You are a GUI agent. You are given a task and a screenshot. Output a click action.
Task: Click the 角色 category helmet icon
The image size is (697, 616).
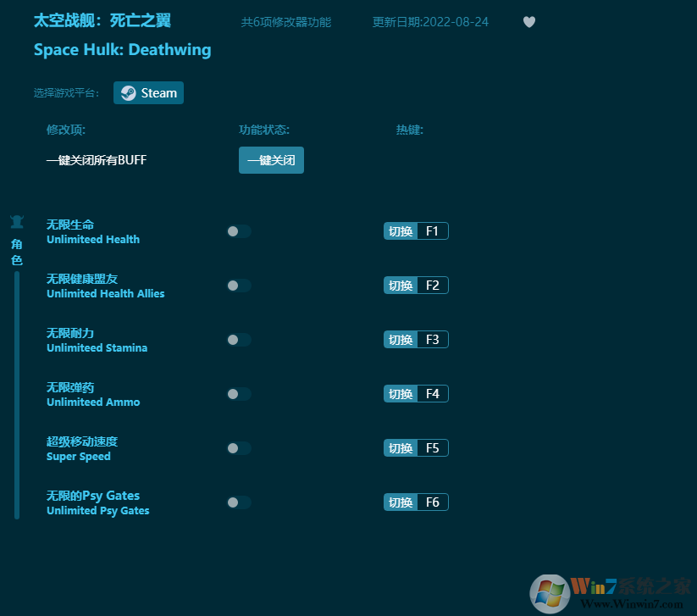tap(17, 221)
